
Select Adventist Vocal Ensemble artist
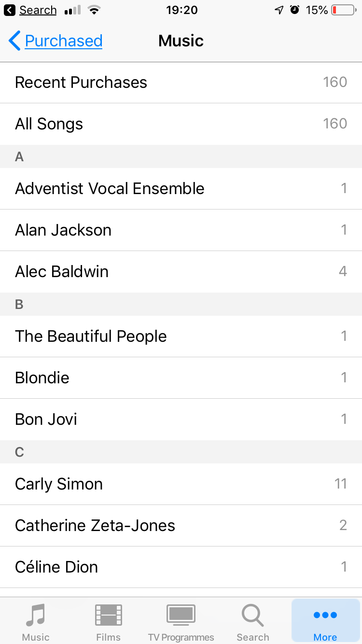(x=181, y=189)
